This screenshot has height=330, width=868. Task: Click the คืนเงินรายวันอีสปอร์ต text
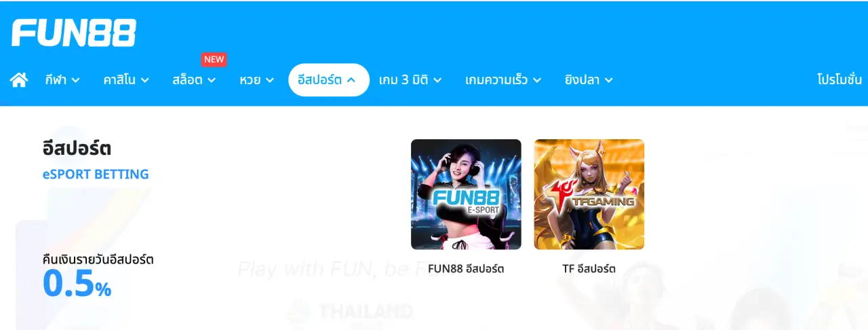[98, 259]
